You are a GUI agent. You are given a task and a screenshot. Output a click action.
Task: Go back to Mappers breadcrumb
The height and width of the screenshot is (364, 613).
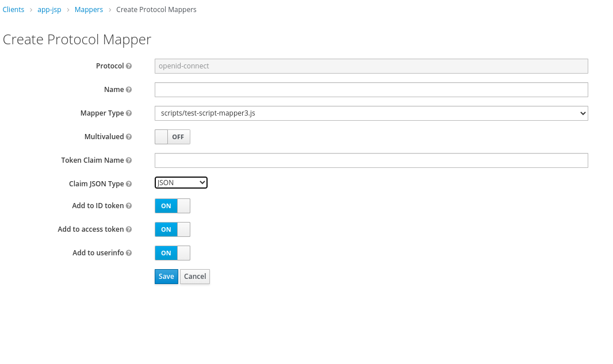(x=89, y=9)
